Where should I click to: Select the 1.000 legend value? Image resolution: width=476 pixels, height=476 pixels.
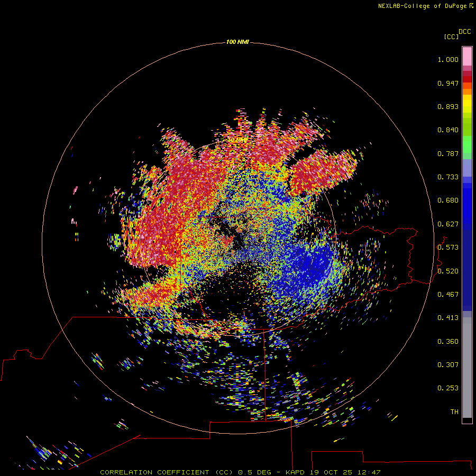(x=448, y=59)
